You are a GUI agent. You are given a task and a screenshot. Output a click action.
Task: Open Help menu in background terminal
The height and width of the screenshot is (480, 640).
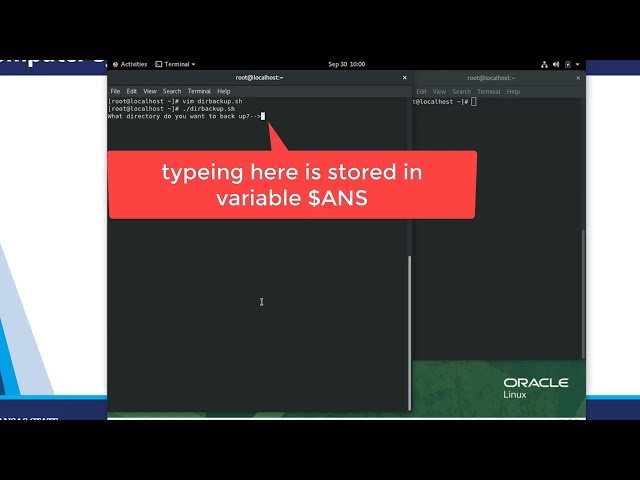(x=513, y=92)
